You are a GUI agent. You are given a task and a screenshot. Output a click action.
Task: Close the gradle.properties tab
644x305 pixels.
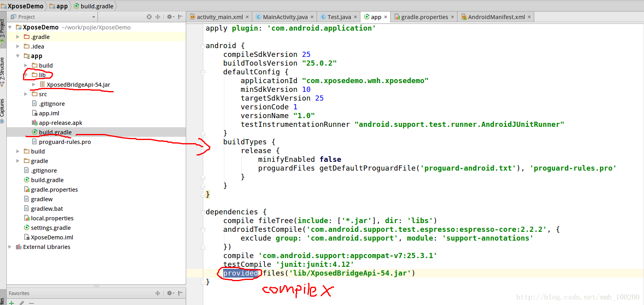click(452, 17)
